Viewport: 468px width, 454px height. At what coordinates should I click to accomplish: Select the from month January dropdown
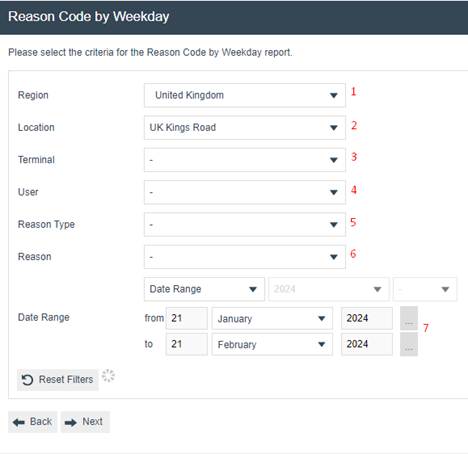pos(272,319)
